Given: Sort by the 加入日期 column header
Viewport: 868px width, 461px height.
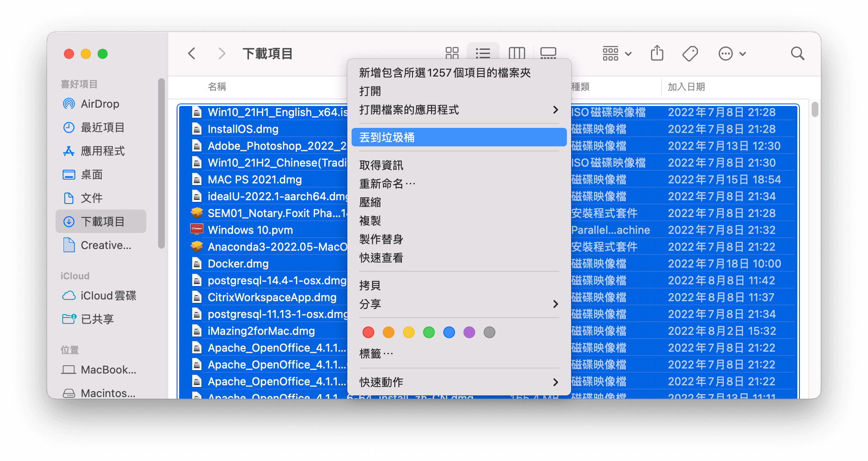Looking at the screenshot, I should [x=686, y=87].
